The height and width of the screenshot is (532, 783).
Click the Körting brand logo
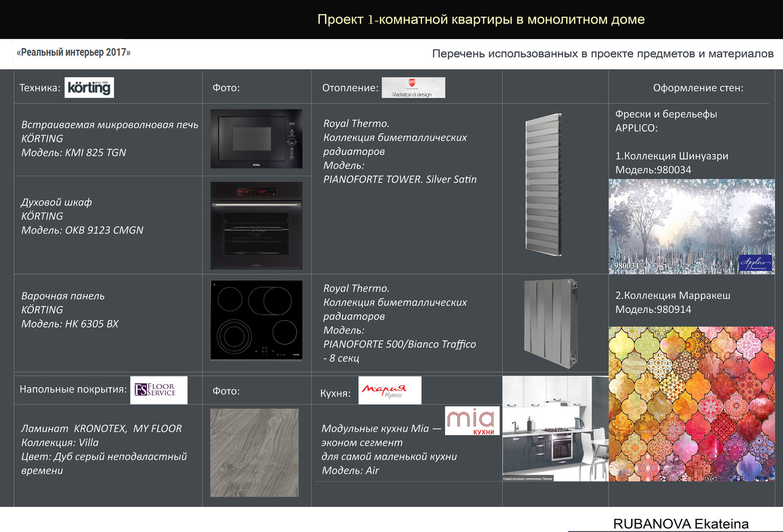89,88
